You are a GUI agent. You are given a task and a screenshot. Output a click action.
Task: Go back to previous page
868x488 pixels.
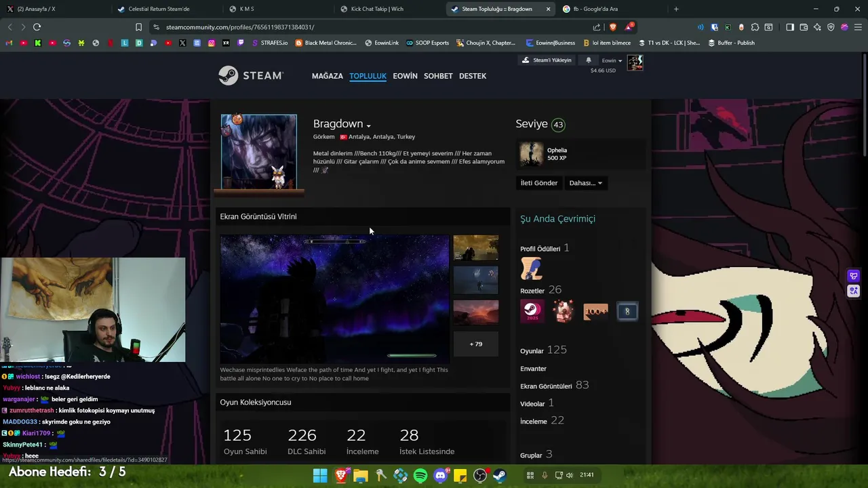[9, 27]
